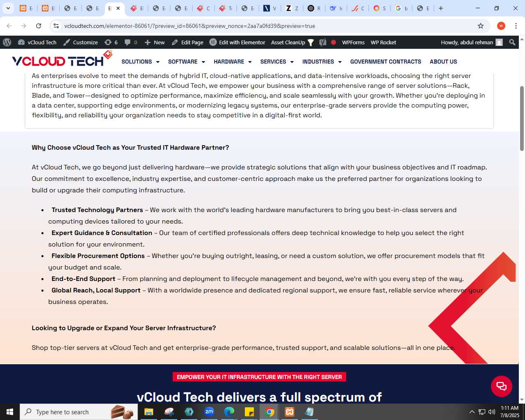Open Chrome profile avatar W

(501, 26)
